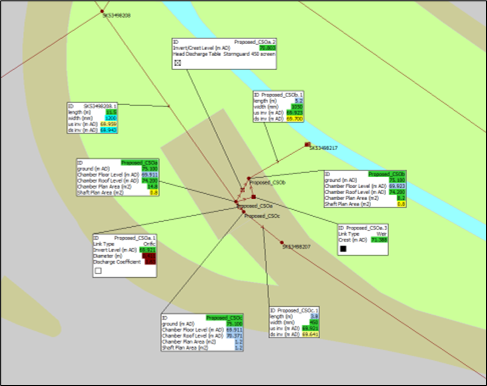Click the dark red Diameter value in Proposed_CSOa.1
This screenshot has height=386, width=487.
(x=149, y=256)
